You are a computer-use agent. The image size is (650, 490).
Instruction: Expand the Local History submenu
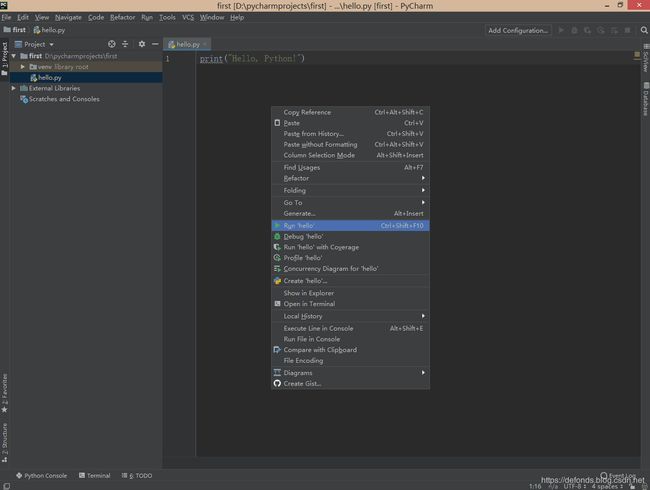(350, 316)
